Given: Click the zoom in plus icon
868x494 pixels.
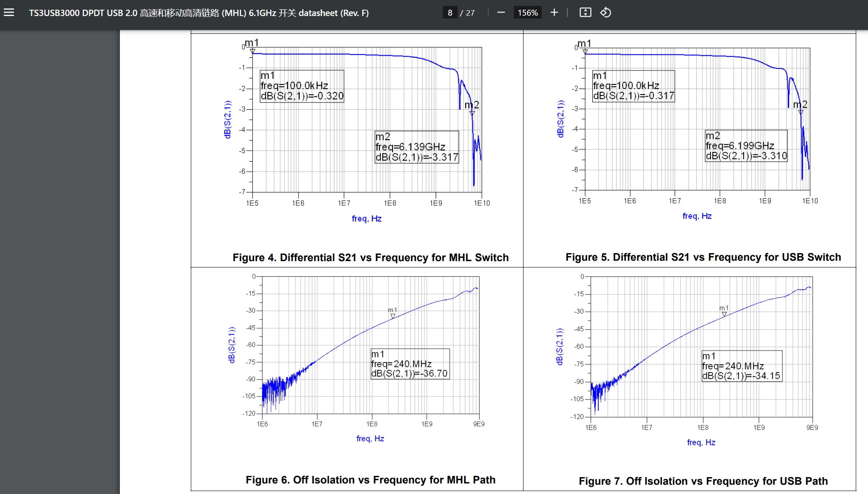Looking at the screenshot, I should pos(554,13).
